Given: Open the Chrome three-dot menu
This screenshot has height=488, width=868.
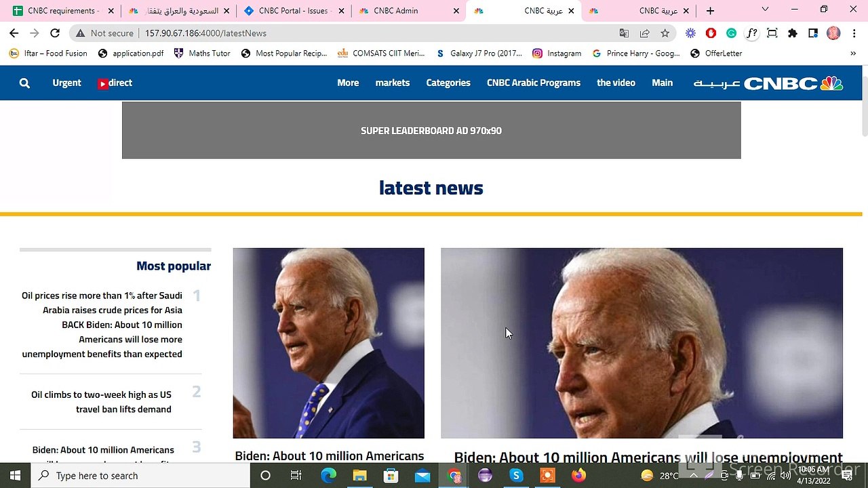Looking at the screenshot, I should (x=854, y=33).
